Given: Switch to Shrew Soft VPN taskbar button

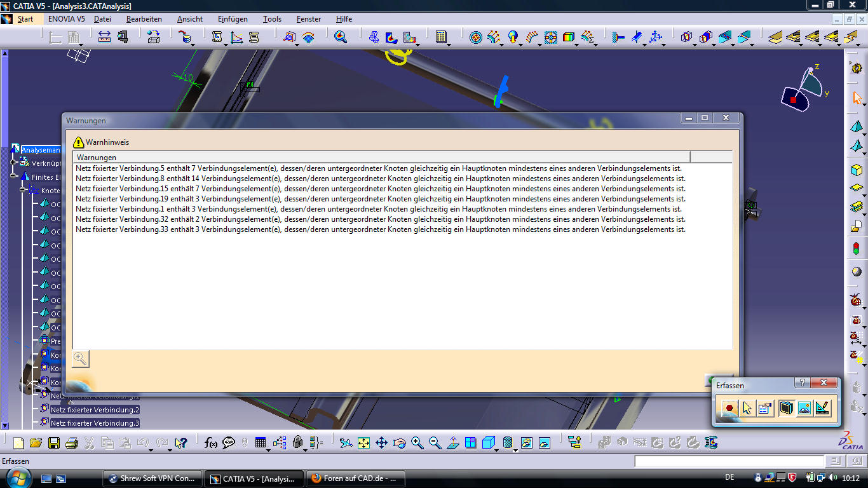Looking at the screenshot, I should click(153, 478).
